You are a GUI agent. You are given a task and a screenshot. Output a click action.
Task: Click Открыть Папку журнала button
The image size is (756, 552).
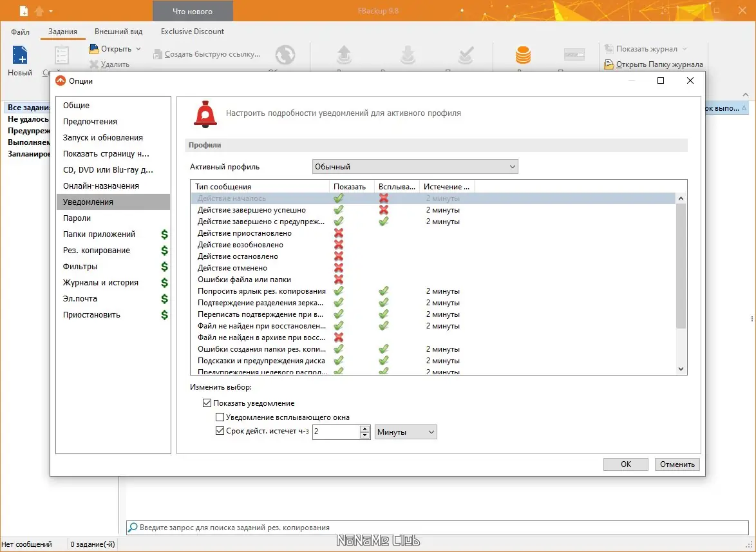(x=654, y=64)
